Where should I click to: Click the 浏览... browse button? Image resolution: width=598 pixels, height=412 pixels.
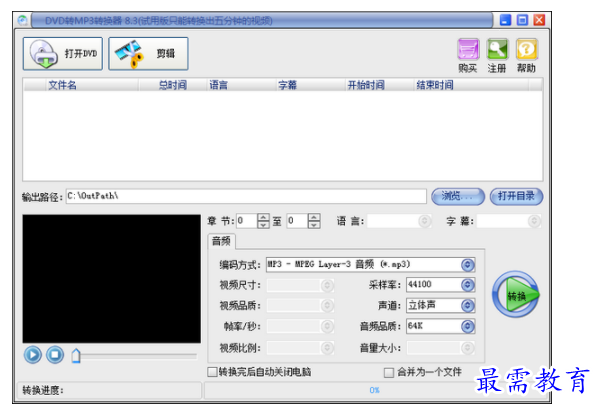click(x=458, y=197)
